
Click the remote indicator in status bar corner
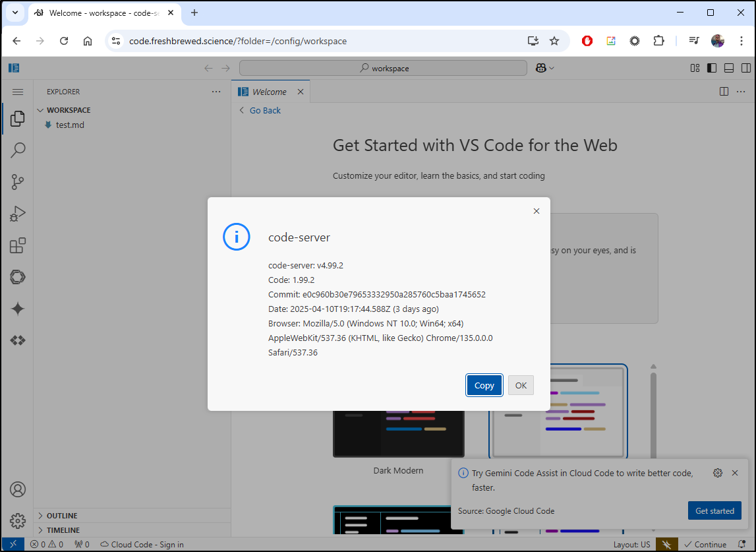click(x=13, y=544)
